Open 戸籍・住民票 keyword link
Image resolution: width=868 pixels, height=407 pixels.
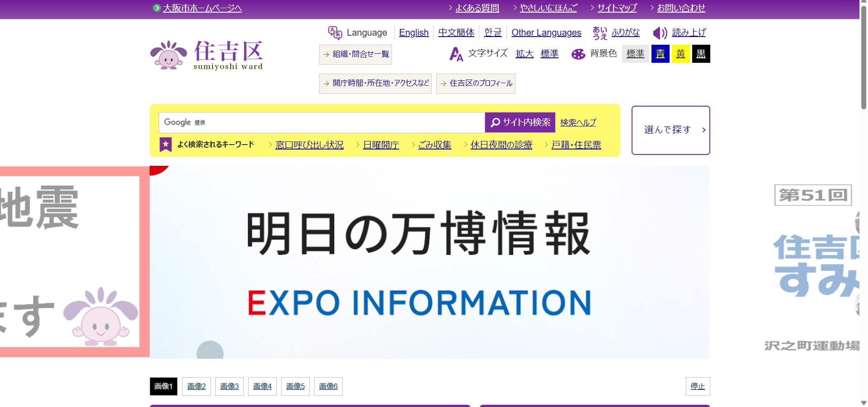tap(576, 145)
